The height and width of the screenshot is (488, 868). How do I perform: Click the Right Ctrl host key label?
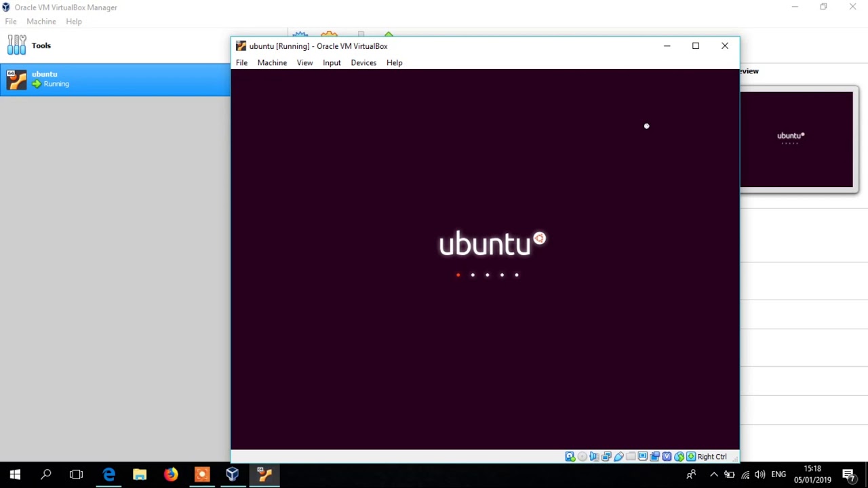pyautogui.click(x=712, y=457)
